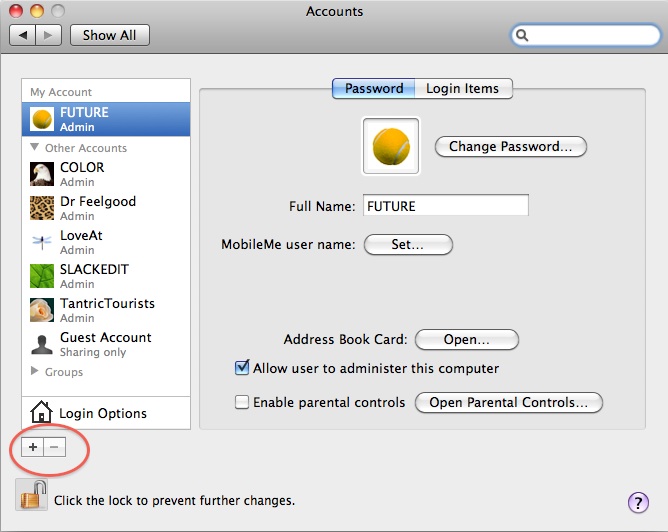Click the Other Accounts header label

[x=86, y=148]
